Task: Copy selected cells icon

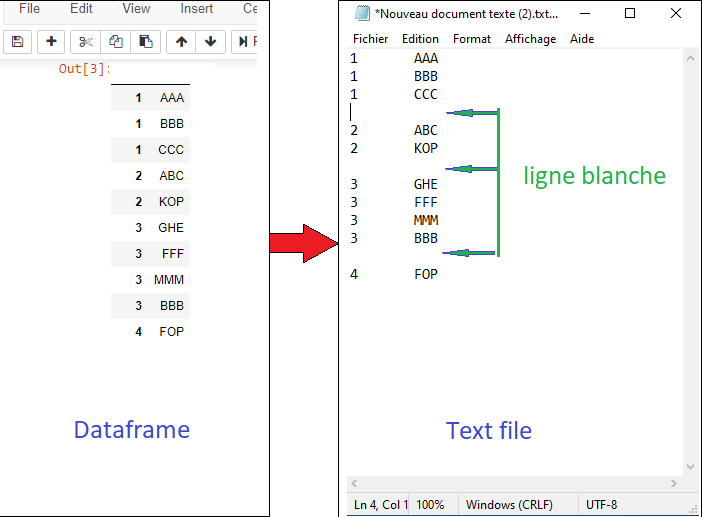Action: coord(116,41)
